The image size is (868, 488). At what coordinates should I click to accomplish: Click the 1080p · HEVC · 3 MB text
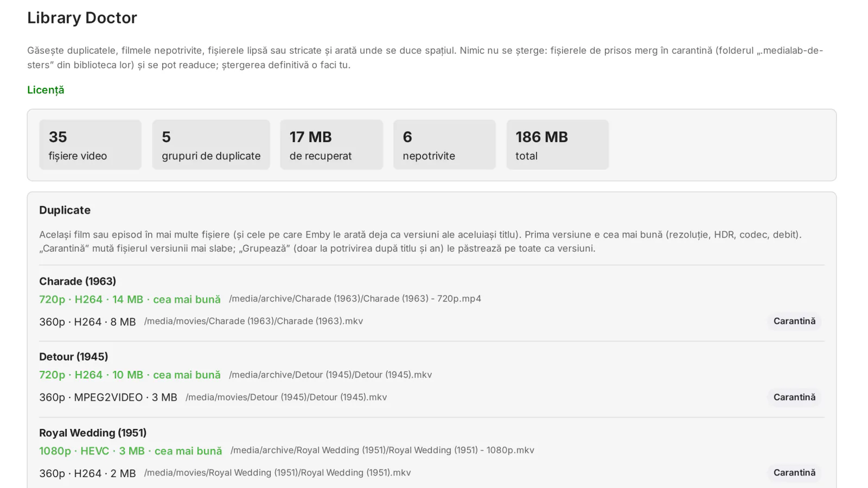tap(131, 451)
